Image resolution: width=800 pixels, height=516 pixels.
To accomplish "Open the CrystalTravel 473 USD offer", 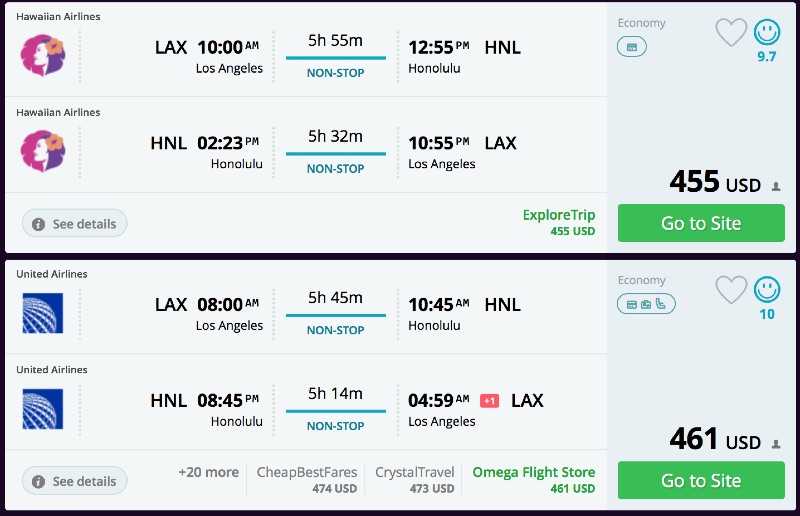I will tap(414, 480).
